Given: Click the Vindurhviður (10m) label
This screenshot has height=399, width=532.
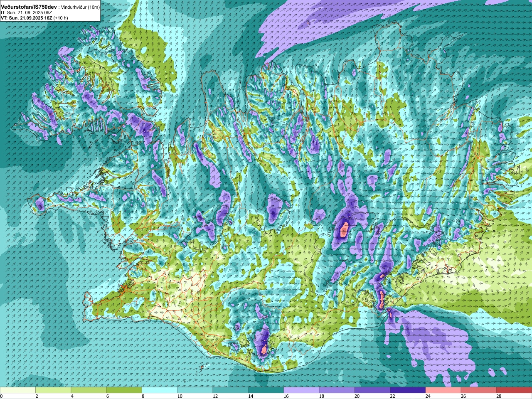Looking at the screenshot, I should 80,7.
